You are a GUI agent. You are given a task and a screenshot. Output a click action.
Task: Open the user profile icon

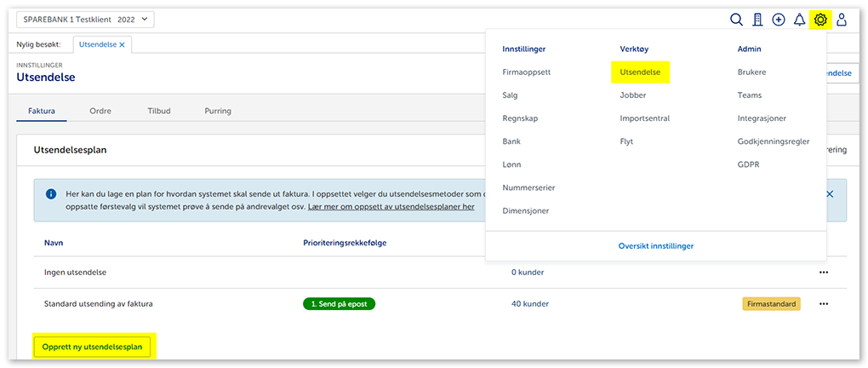click(842, 20)
